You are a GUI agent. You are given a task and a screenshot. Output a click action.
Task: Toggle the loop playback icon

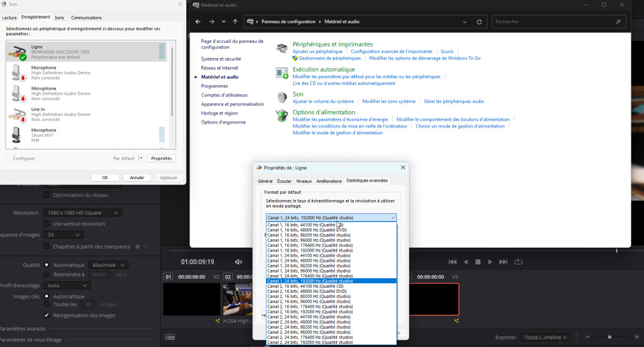pos(518,262)
